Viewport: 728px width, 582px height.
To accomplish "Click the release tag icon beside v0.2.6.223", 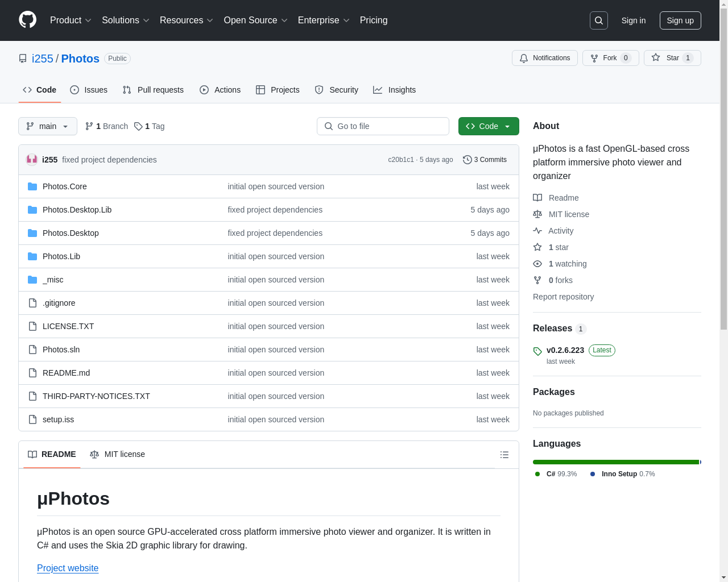I will point(537,351).
